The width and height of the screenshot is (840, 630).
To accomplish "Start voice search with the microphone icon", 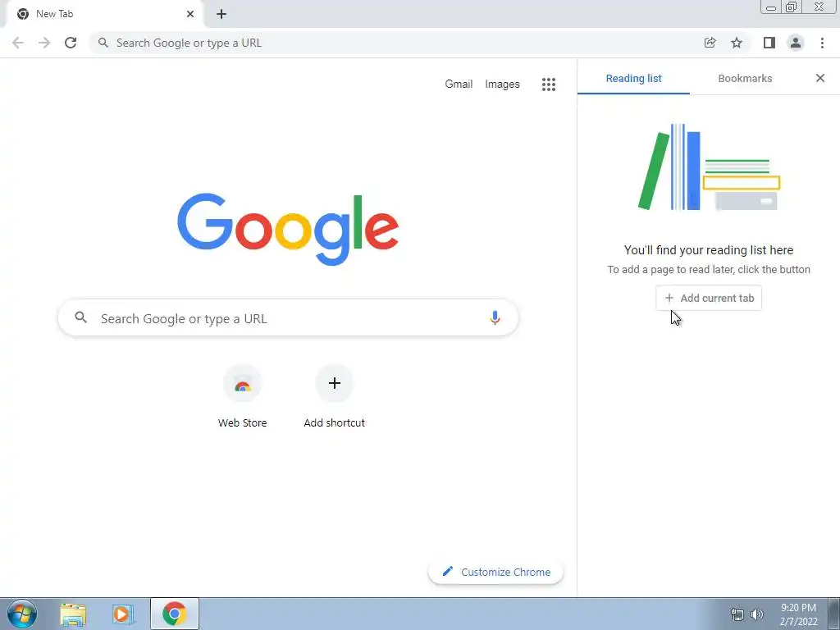I will [495, 318].
